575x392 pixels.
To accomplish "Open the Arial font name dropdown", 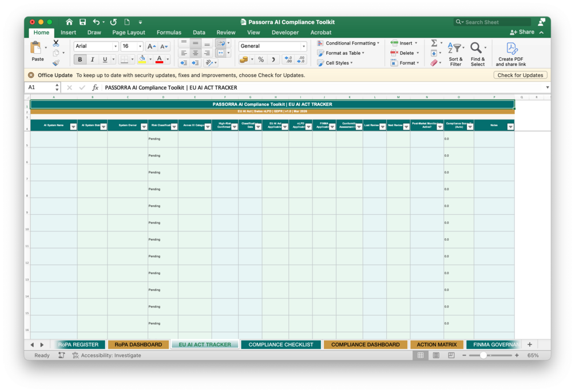I will 116,46.
